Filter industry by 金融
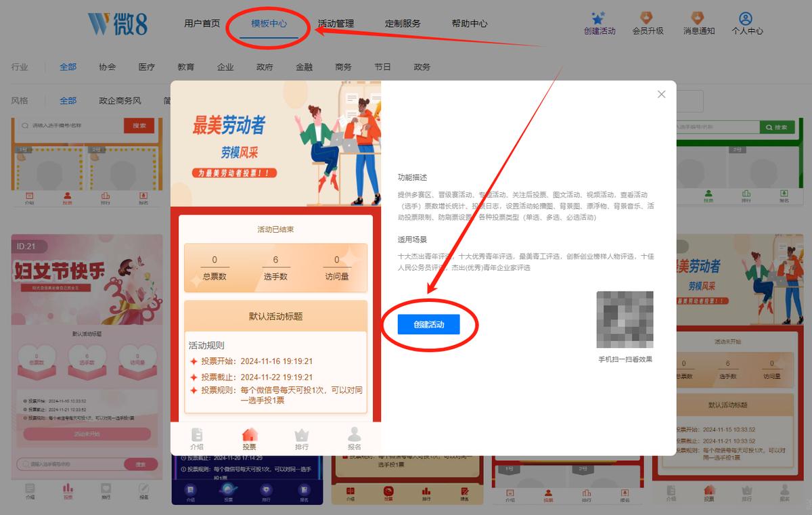This screenshot has height=515, width=812. pyautogui.click(x=304, y=67)
